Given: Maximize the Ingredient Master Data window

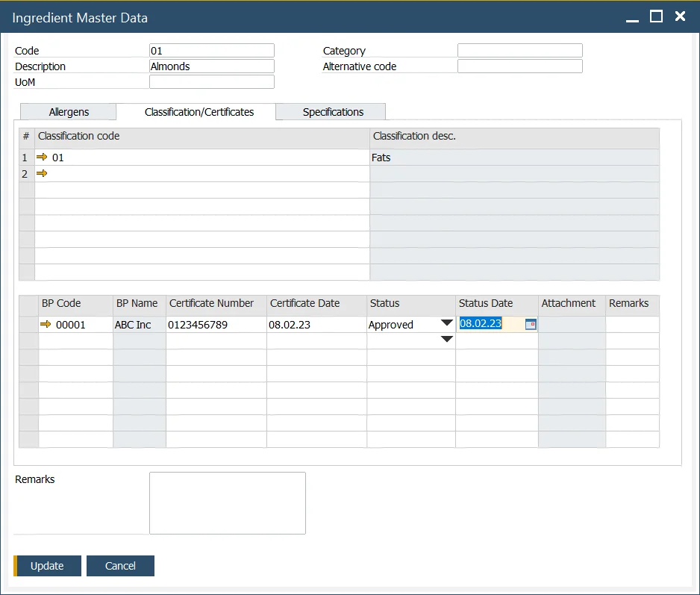Looking at the screenshot, I should coord(656,16).
